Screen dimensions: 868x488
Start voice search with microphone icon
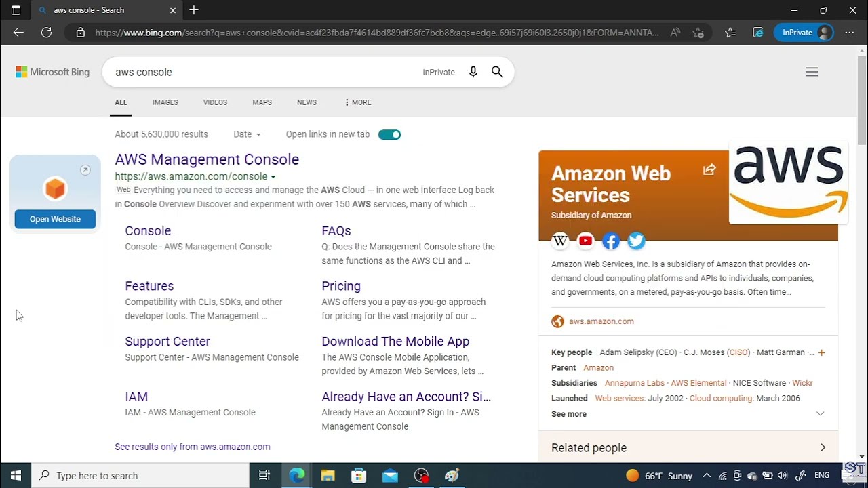[x=473, y=72]
